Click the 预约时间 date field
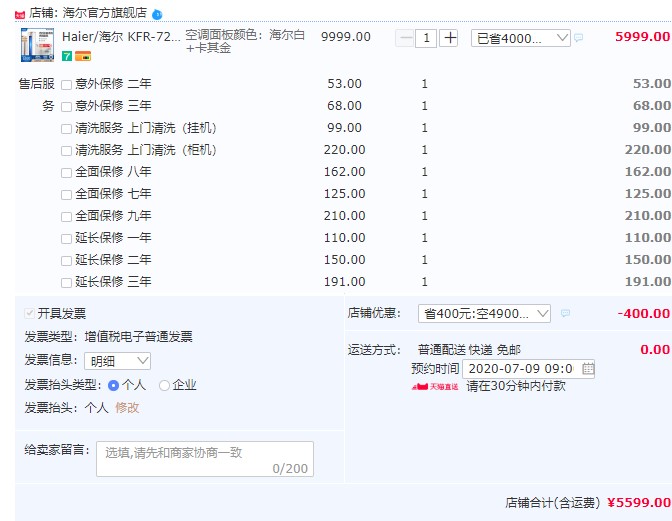Image resolution: width=672 pixels, height=521 pixels. tap(528, 368)
